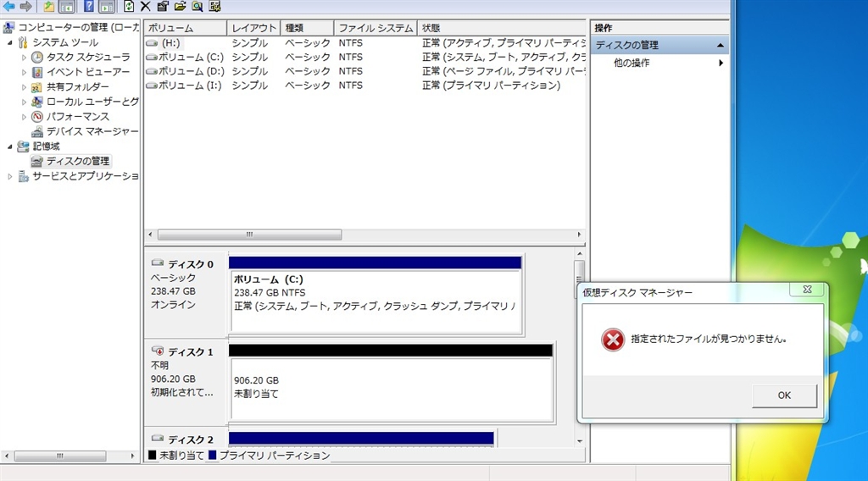Click the error icon in dialog
The width and height of the screenshot is (868, 481).
click(613, 340)
